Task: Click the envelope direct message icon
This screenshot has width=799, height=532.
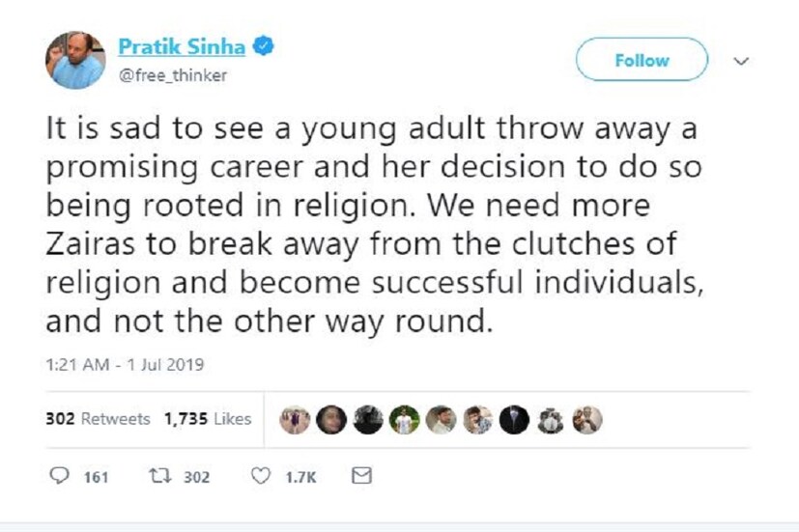Action: 360,476
